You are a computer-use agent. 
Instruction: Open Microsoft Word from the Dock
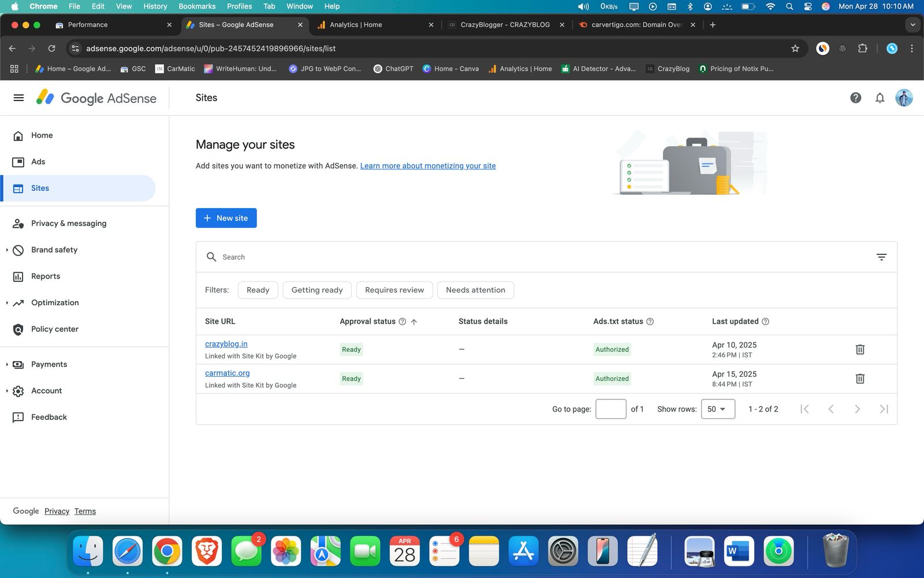point(739,551)
